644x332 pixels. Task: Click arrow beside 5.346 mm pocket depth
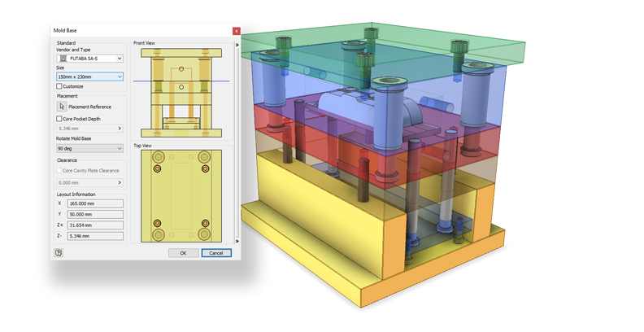(120, 129)
